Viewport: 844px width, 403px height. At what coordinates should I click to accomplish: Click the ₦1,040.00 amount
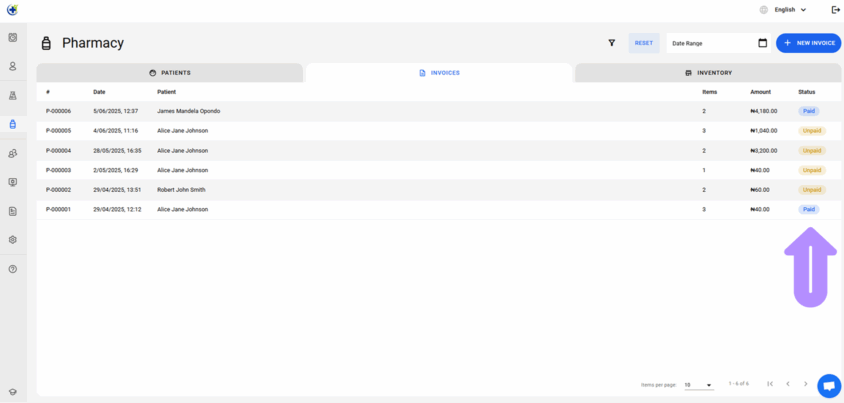(x=764, y=131)
